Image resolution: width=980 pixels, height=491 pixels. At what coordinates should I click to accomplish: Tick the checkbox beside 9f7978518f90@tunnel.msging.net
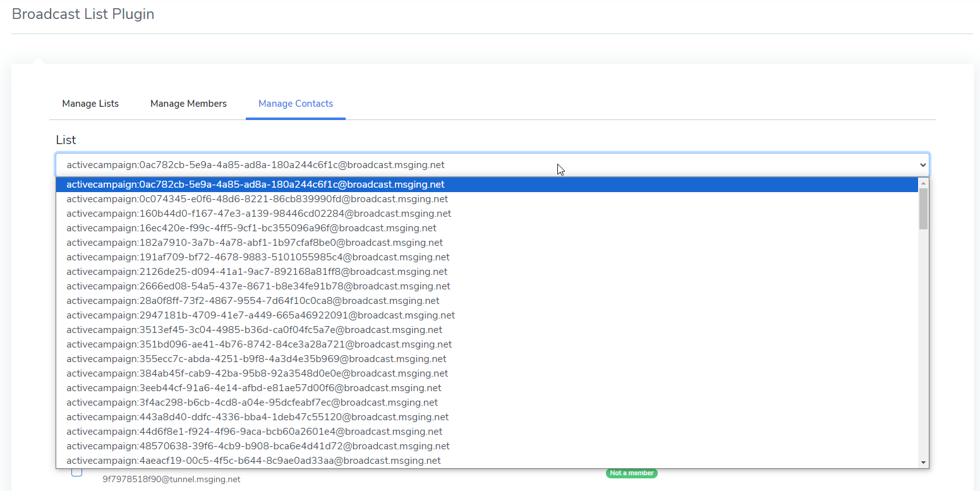(76, 472)
